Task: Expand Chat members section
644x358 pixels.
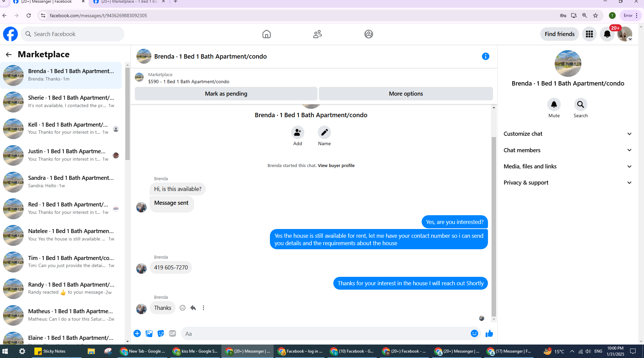Action: click(x=568, y=150)
